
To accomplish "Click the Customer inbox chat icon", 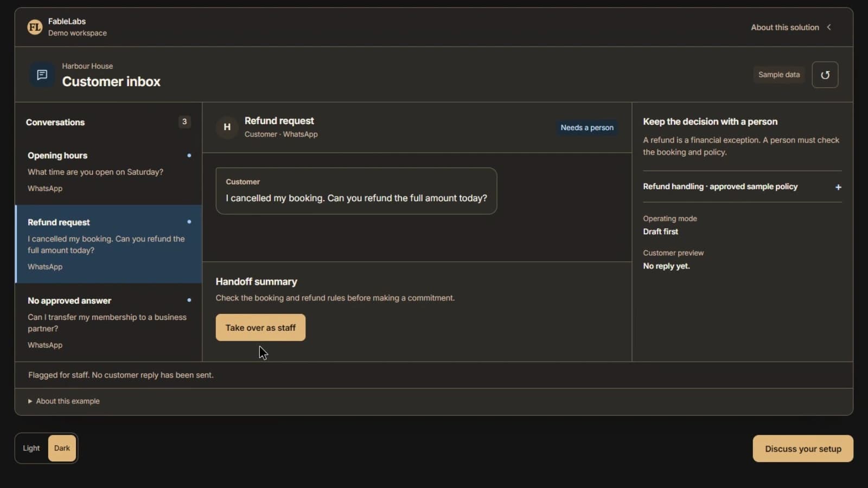I will [x=42, y=75].
